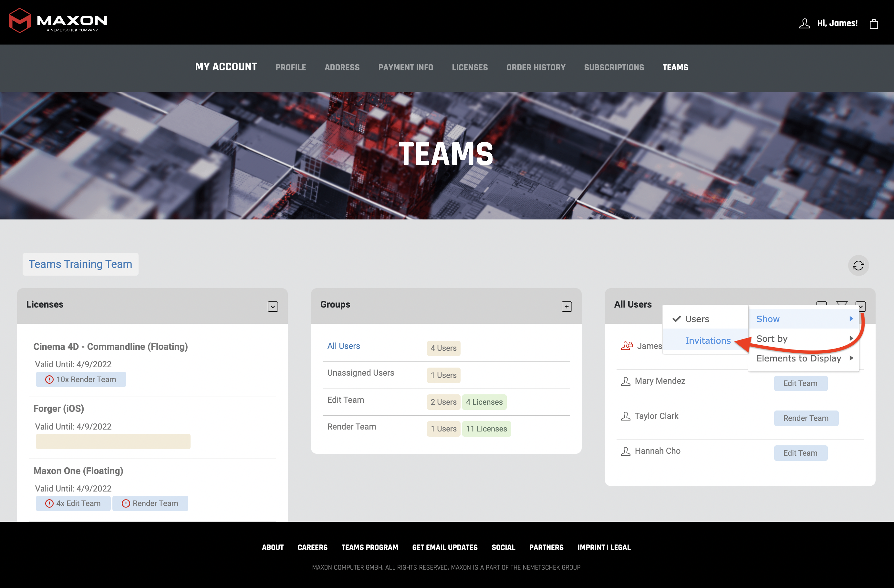Select the All Users group link
The width and height of the screenshot is (894, 588).
tap(343, 346)
